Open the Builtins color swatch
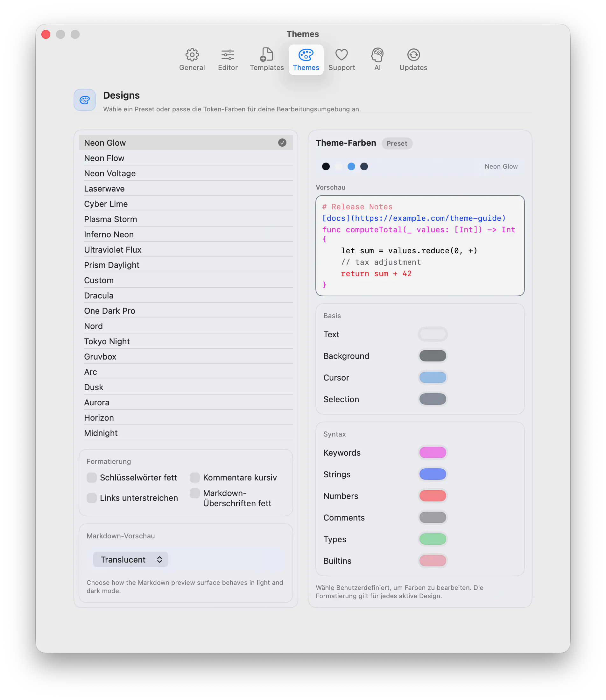 tap(433, 560)
